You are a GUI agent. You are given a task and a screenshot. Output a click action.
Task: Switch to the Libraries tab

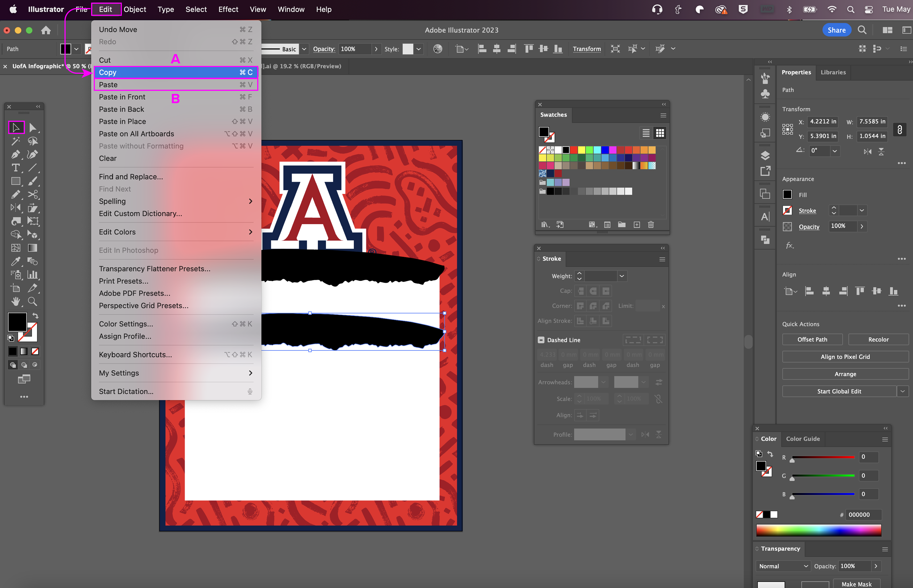pyautogui.click(x=833, y=72)
